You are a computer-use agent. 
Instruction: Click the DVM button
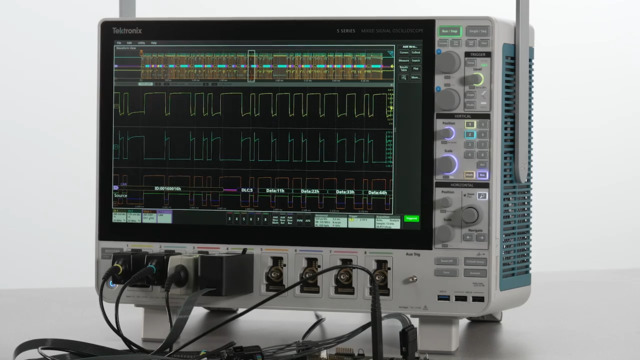tap(300, 220)
